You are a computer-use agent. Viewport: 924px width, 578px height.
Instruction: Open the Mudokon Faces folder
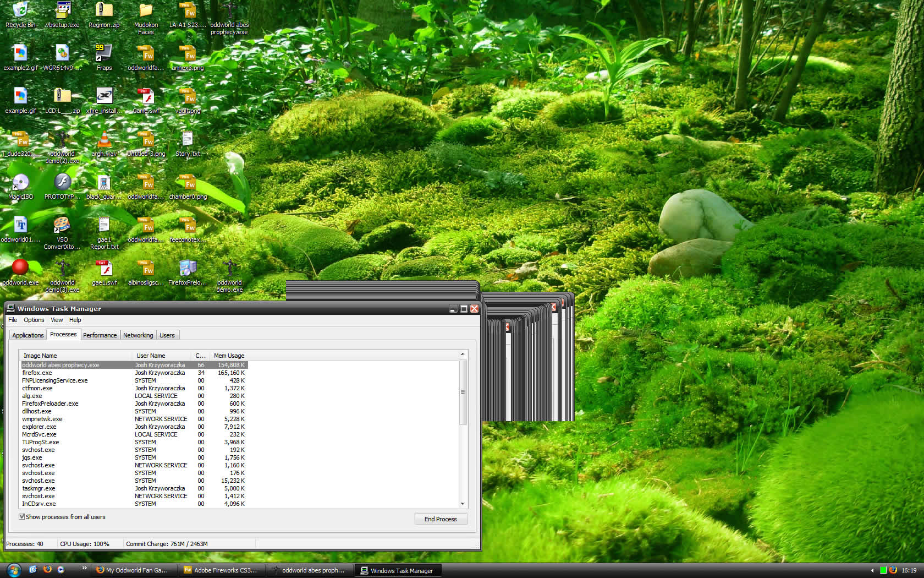point(146,12)
